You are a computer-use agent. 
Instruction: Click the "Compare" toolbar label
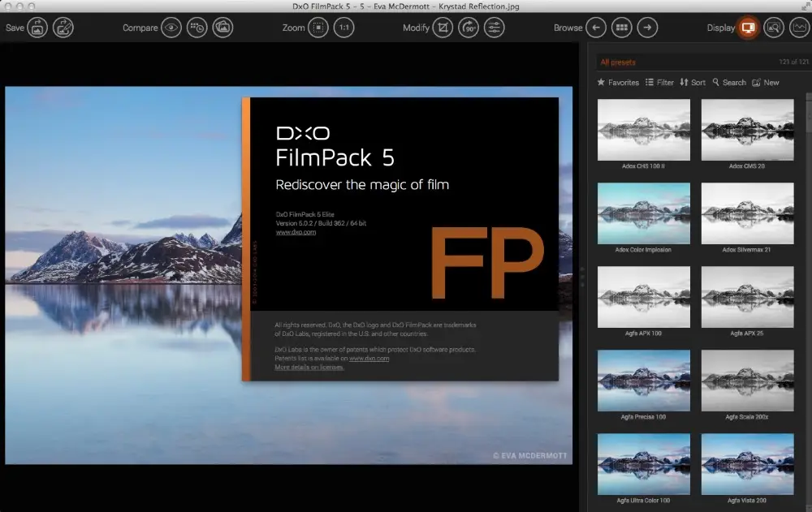pyautogui.click(x=140, y=28)
